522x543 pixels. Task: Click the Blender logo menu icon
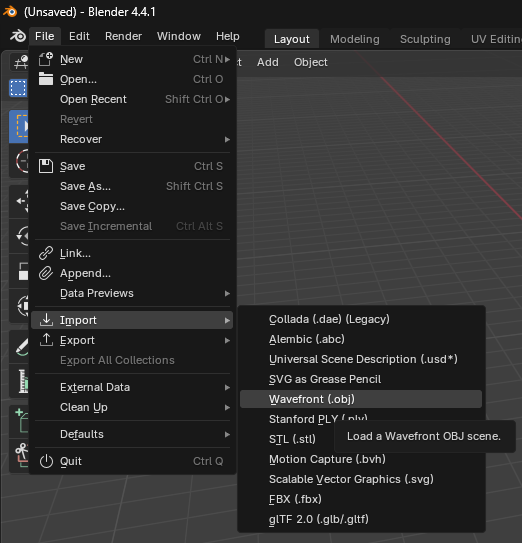pyautogui.click(x=18, y=36)
